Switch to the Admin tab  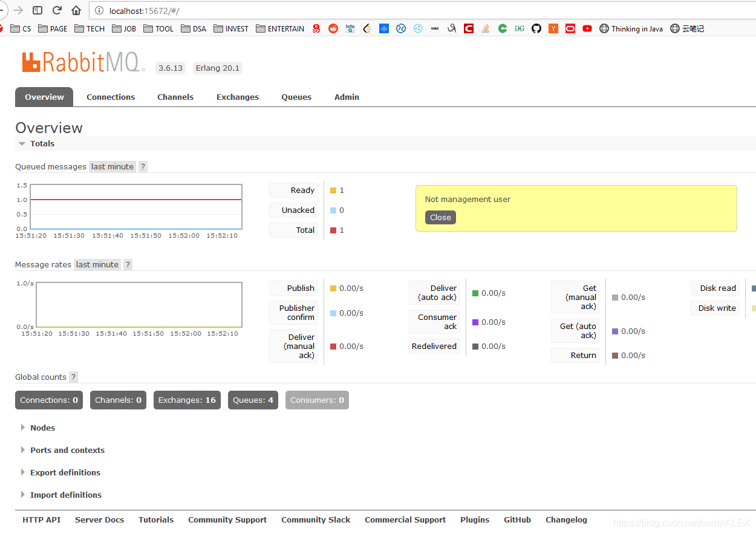(347, 97)
